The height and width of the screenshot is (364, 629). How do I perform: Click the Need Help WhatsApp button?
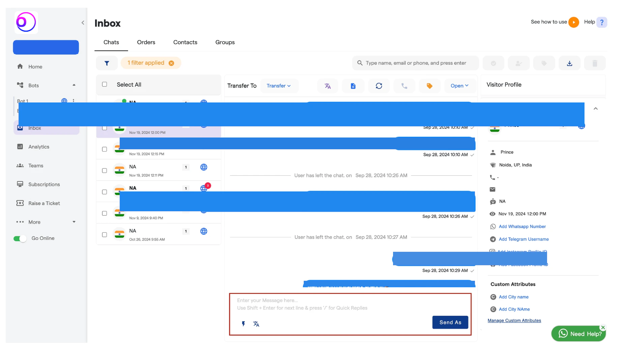(578, 334)
